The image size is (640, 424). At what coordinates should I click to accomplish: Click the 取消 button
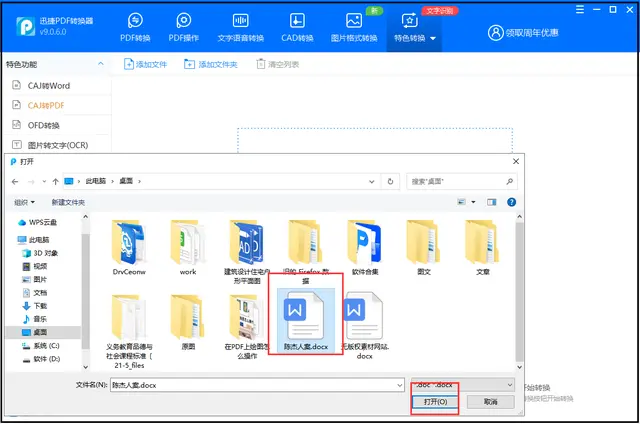tap(490, 402)
